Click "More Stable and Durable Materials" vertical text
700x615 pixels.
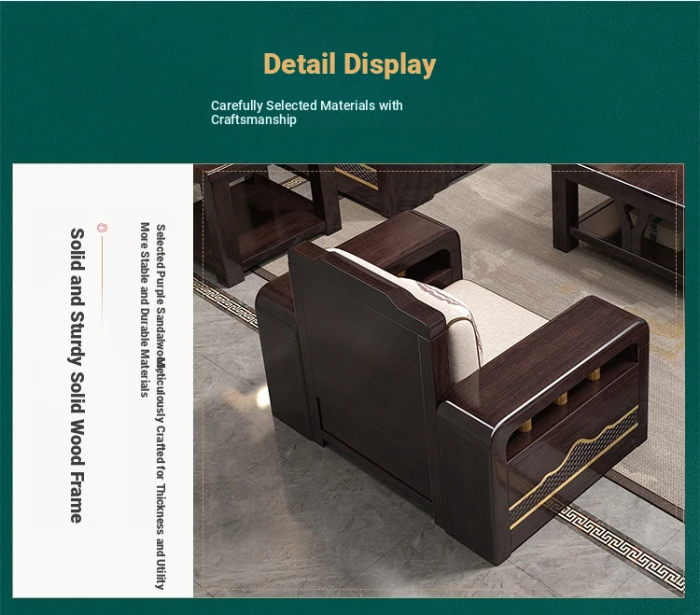click(145, 310)
